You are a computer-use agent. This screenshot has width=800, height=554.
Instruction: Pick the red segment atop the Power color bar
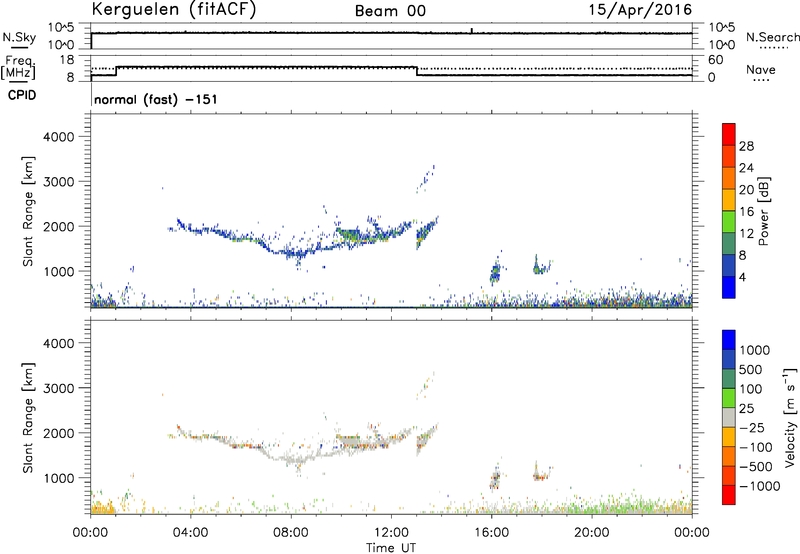pos(729,134)
